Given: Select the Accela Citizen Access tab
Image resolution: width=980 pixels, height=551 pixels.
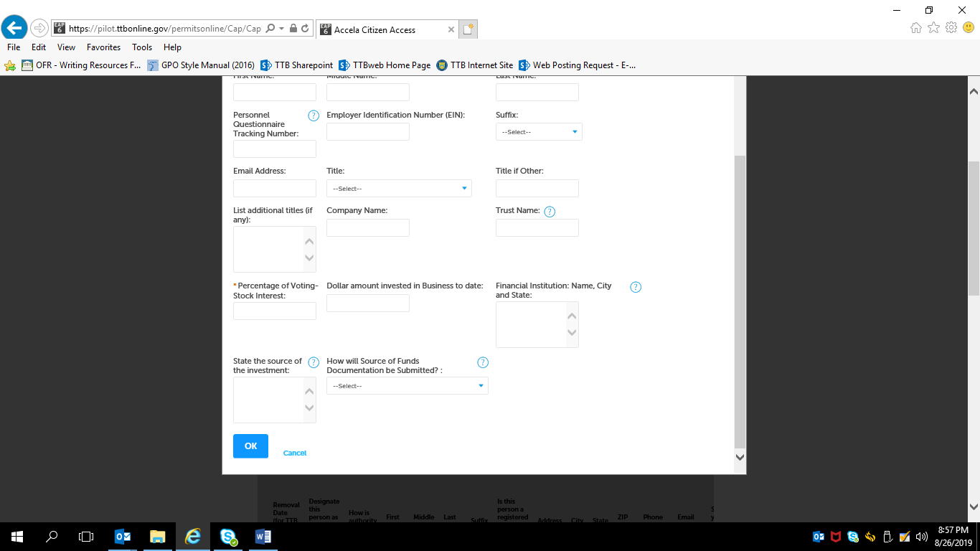Looking at the screenshot, I should [x=387, y=29].
